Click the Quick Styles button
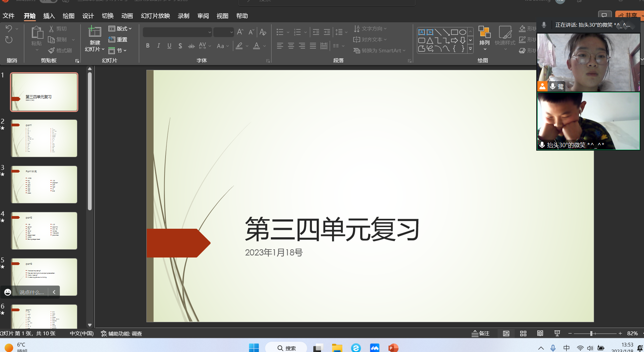 pos(505,38)
